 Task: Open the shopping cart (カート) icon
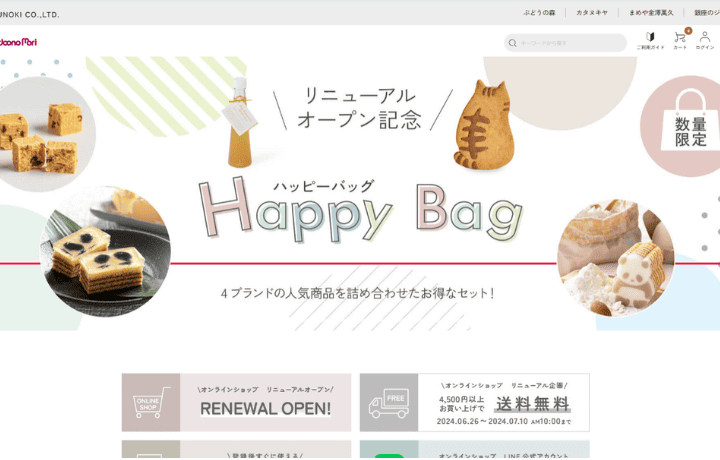[x=680, y=40]
